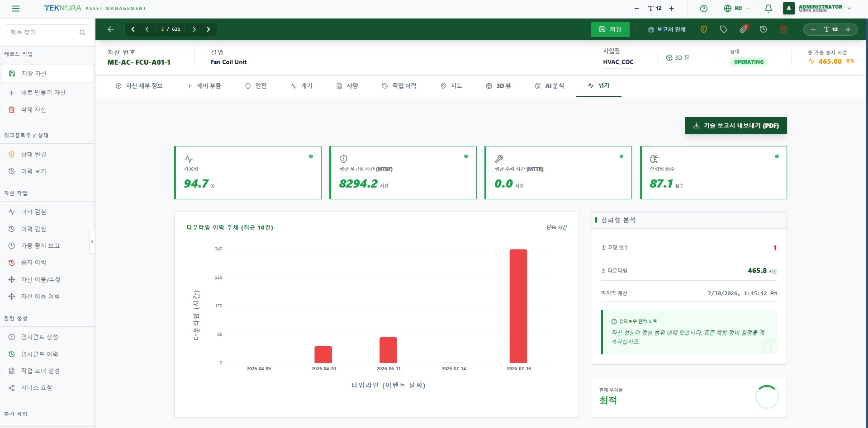Image resolution: width=868 pixels, height=428 pixels.
Task: Open 이력 검침 in sidebar
Action: click(x=47, y=229)
